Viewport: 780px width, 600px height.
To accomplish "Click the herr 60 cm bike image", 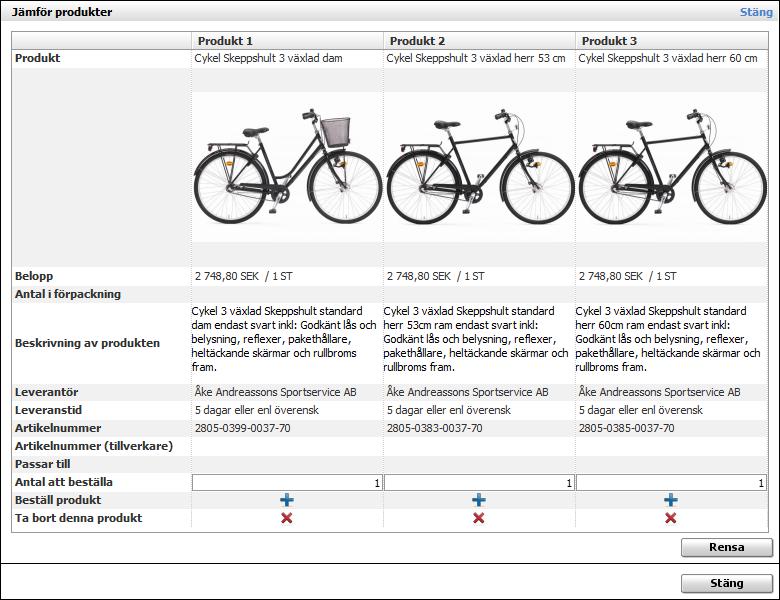I will [x=672, y=167].
